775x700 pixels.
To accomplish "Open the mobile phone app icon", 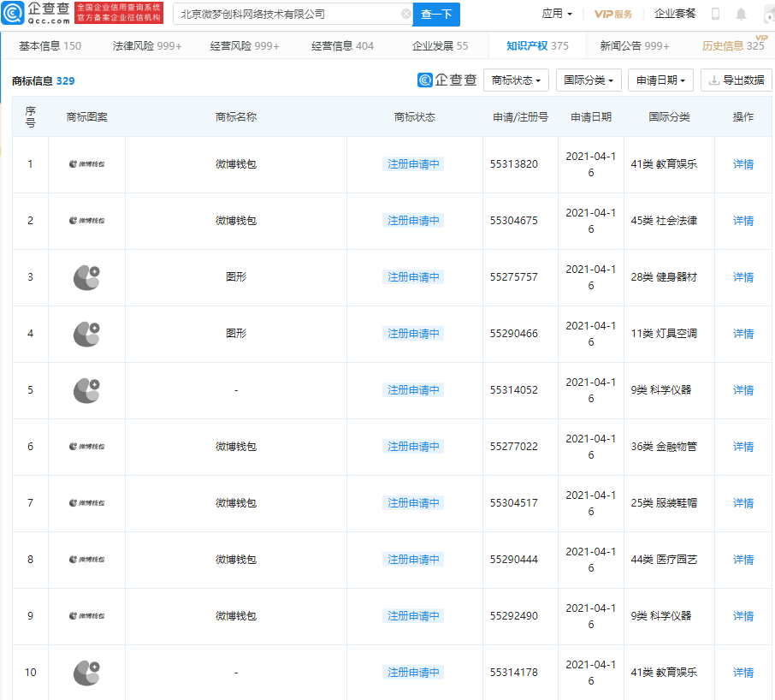I will (x=715, y=14).
